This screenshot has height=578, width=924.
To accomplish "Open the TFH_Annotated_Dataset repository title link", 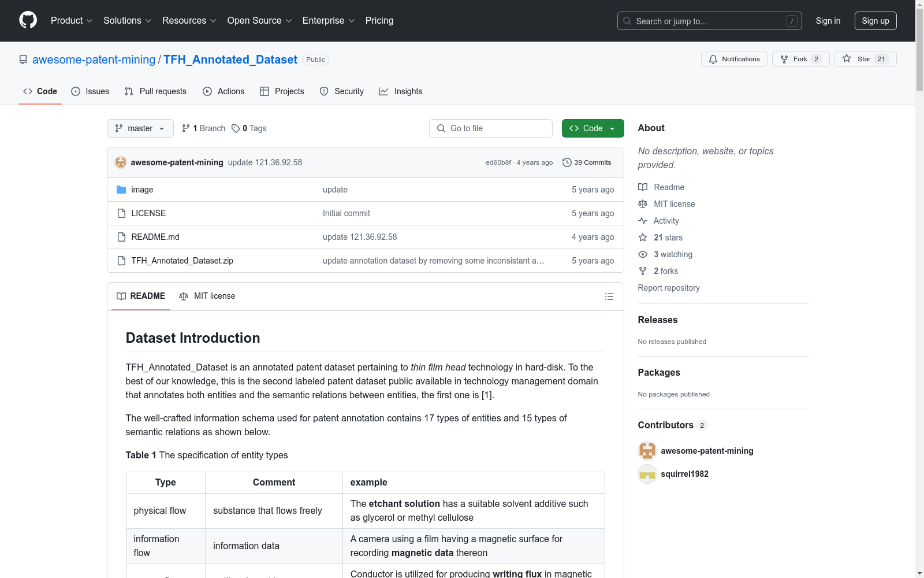I will point(230,60).
